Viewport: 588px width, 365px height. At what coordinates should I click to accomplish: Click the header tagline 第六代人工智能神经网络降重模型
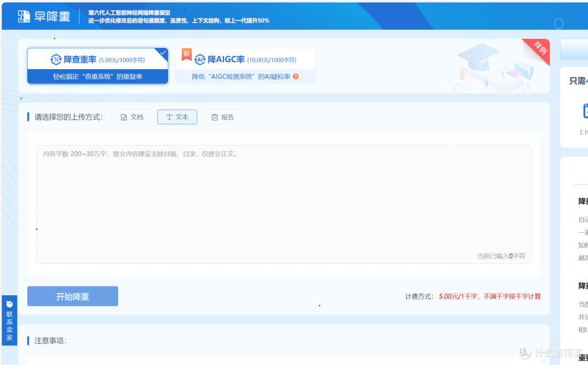coord(130,13)
